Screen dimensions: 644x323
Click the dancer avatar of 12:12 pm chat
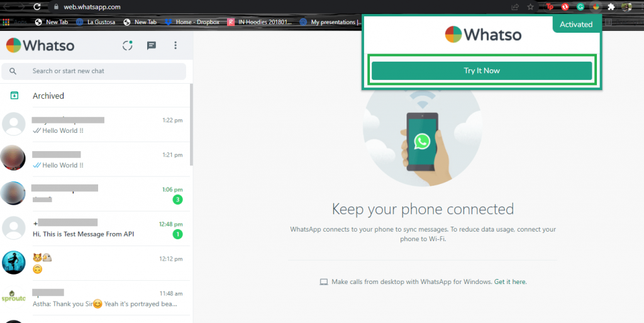tap(14, 263)
